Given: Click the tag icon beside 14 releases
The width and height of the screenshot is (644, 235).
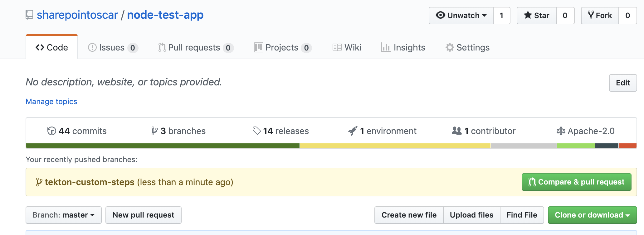Looking at the screenshot, I should tap(256, 131).
